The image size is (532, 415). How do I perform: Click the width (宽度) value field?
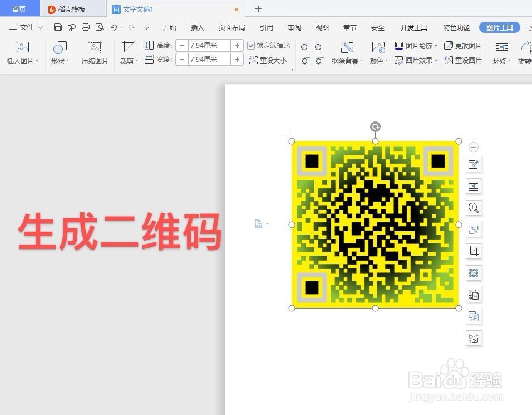[x=209, y=60]
